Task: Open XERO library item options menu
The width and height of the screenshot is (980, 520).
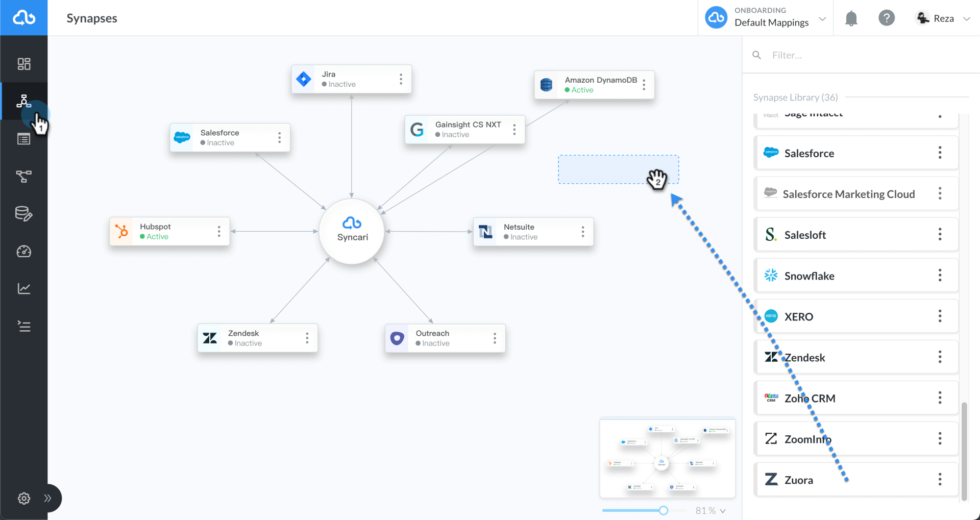Action: point(940,316)
